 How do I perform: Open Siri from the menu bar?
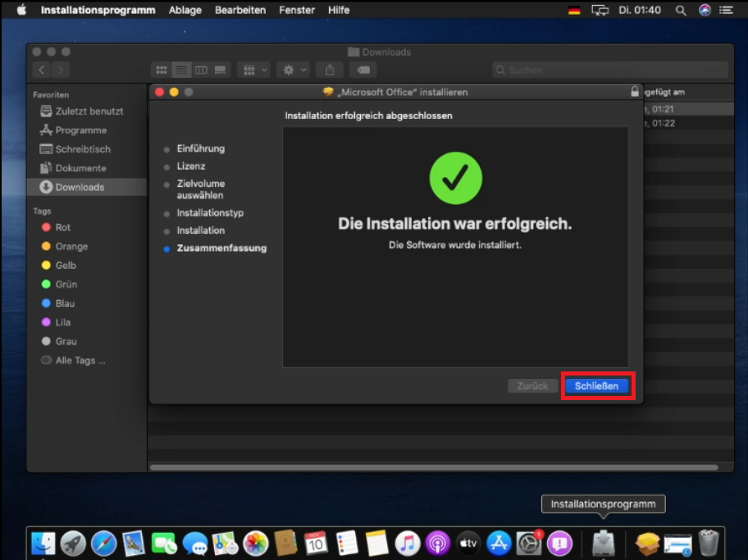(x=705, y=10)
